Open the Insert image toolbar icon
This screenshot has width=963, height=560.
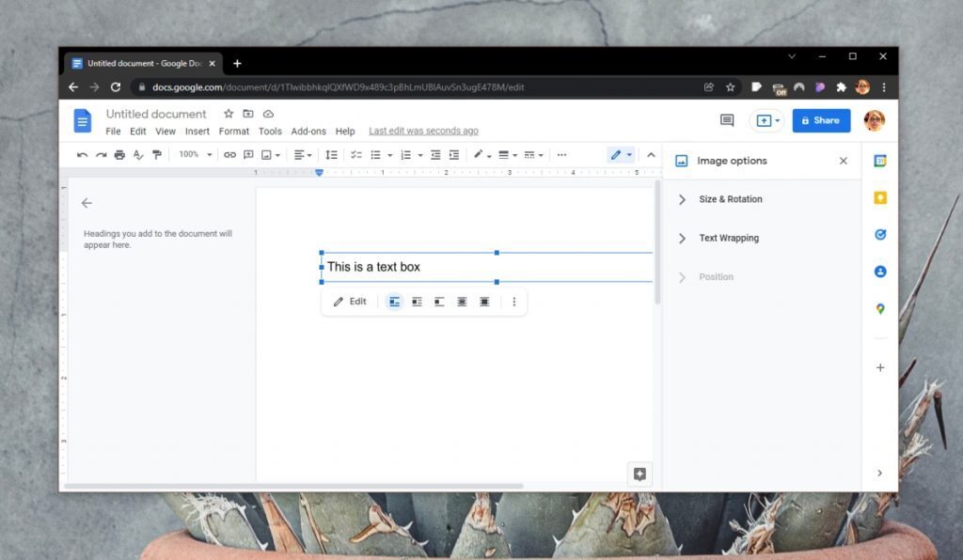(264, 154)
